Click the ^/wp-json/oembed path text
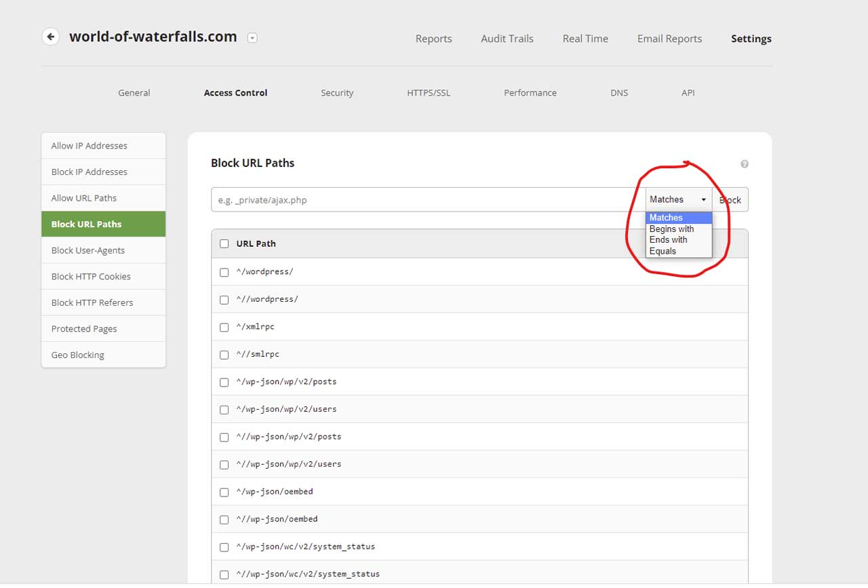The image size is (868, 588). [275, 491]
